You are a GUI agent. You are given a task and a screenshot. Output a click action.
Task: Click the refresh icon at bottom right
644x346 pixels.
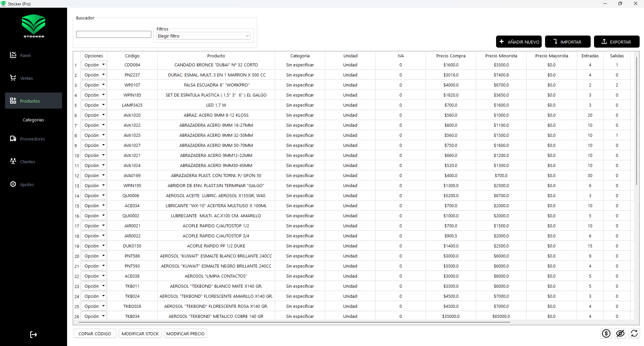point(634,333)
